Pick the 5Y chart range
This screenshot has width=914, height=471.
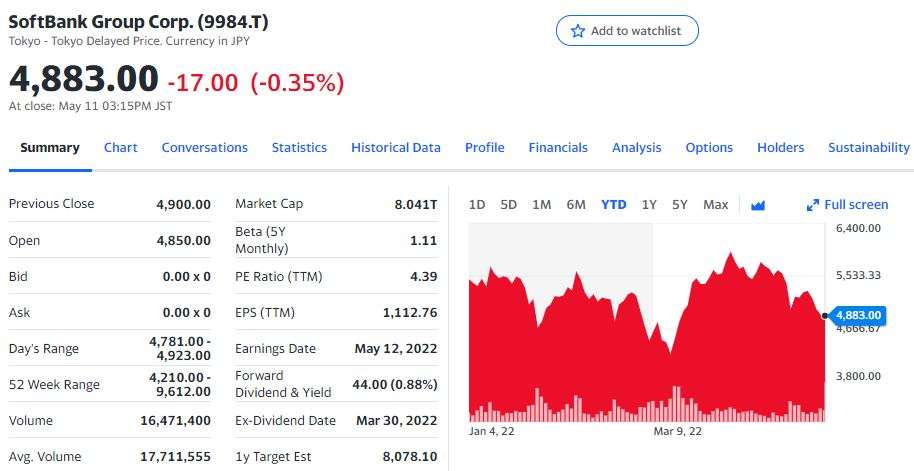tap(680, 205)
